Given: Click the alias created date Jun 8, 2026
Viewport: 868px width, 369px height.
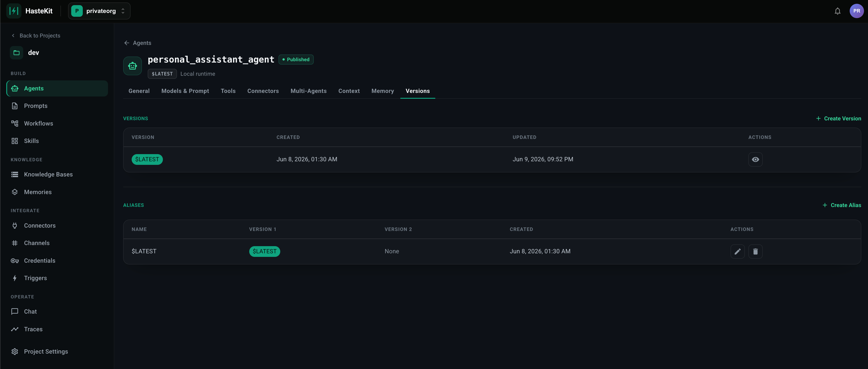Looking at the screenshot, I should coord(540,251).
